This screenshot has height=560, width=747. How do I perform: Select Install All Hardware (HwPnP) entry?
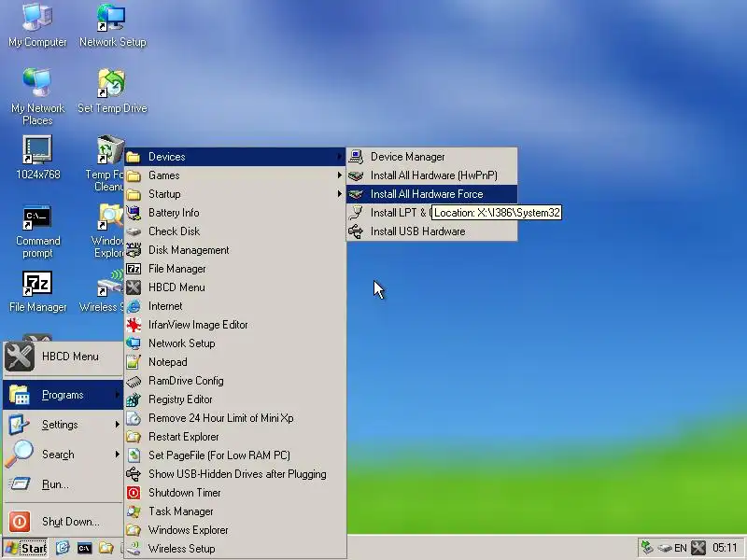(x=431, y=175)
